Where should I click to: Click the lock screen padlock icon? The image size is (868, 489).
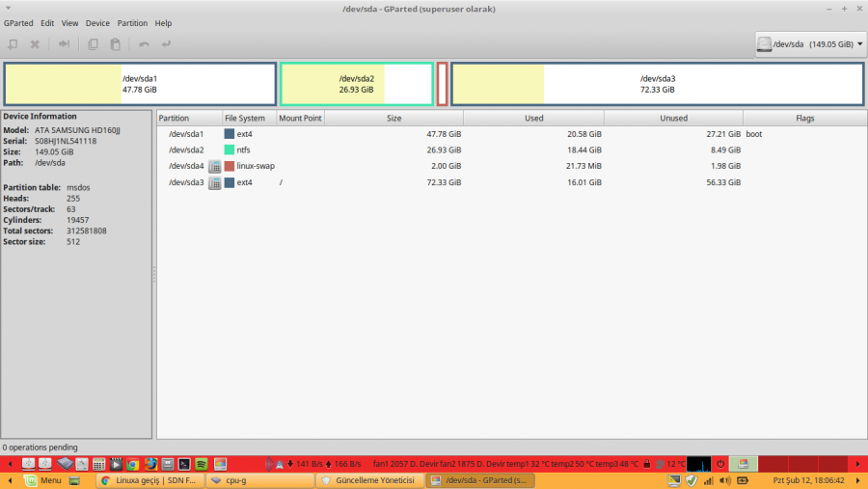(646, 464)
